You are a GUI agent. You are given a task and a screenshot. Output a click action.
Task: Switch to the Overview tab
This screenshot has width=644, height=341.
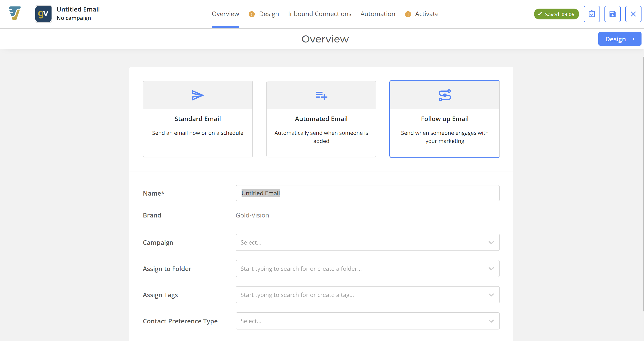pos(225,14)
